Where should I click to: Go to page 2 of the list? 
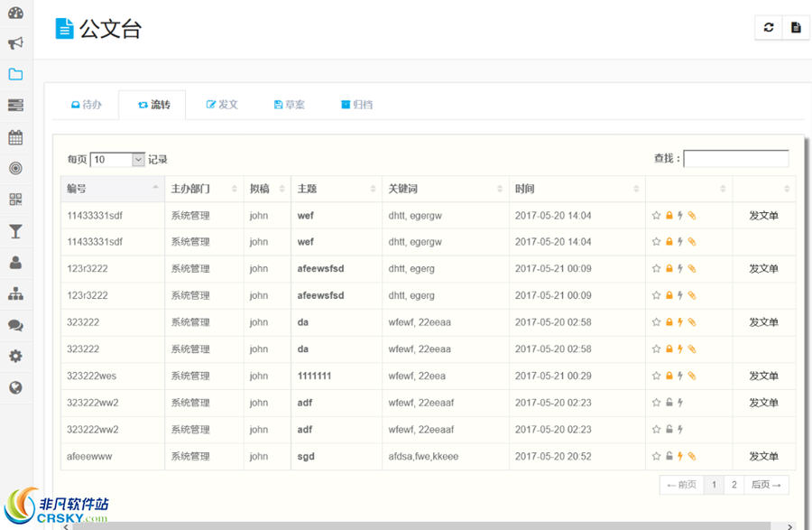click(x=734, y=485)
